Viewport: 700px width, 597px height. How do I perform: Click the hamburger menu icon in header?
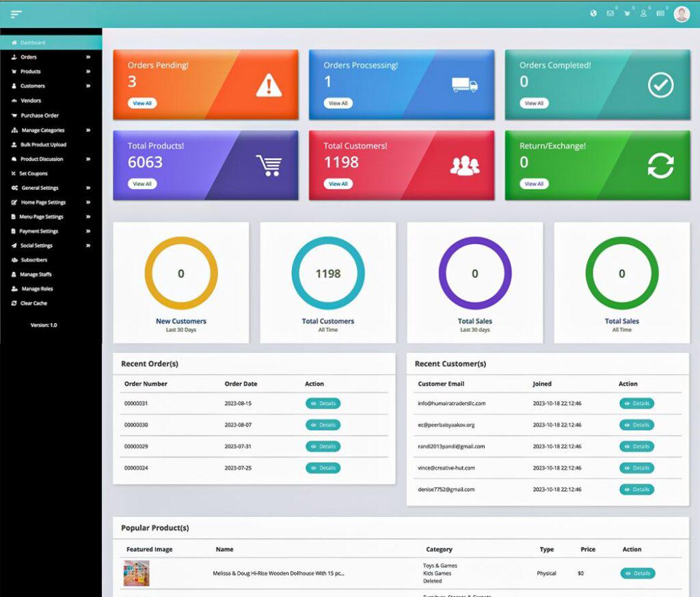click(16, 14)
